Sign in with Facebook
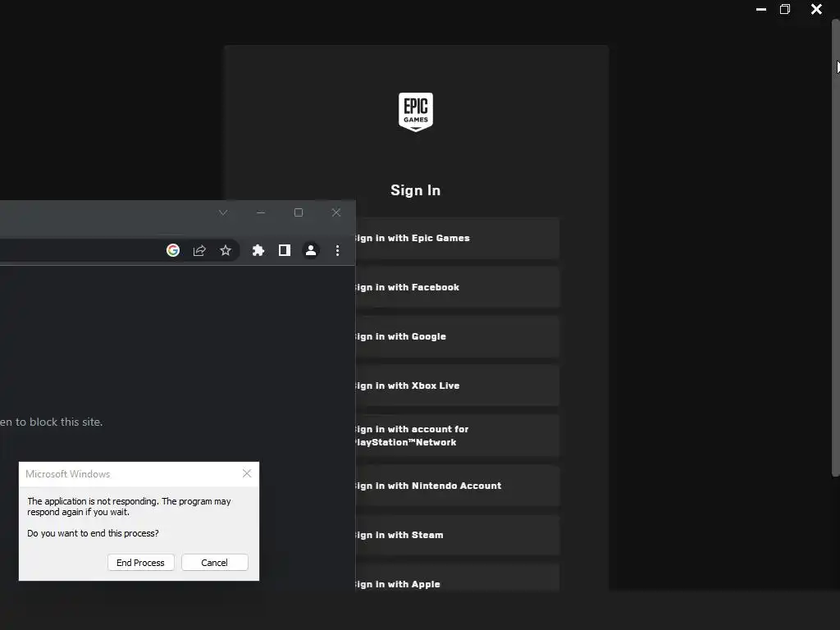The width and height of the screenshot is (840, 630). 458,288
